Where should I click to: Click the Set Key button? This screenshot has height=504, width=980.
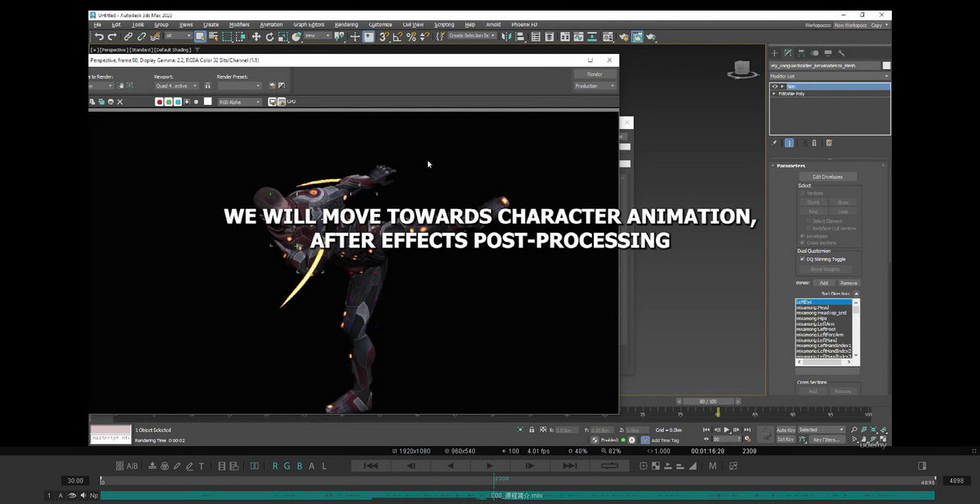pos(786,439)
